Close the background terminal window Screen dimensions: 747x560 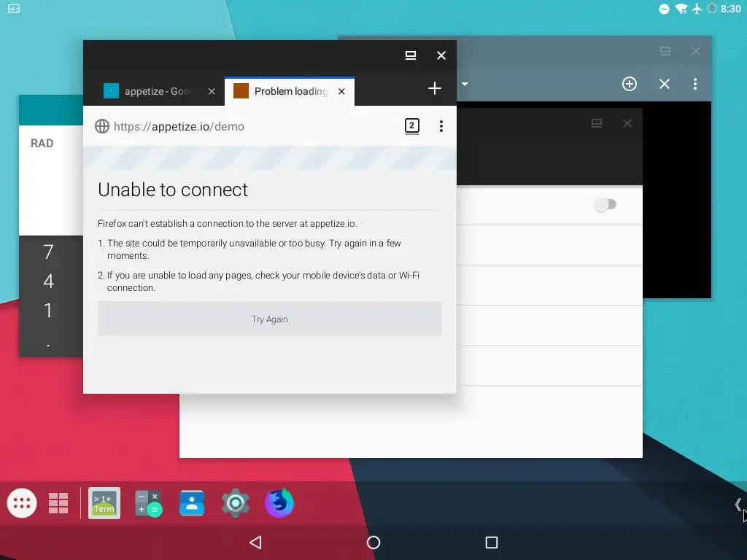pyautogui.click(x=695, y=51)
